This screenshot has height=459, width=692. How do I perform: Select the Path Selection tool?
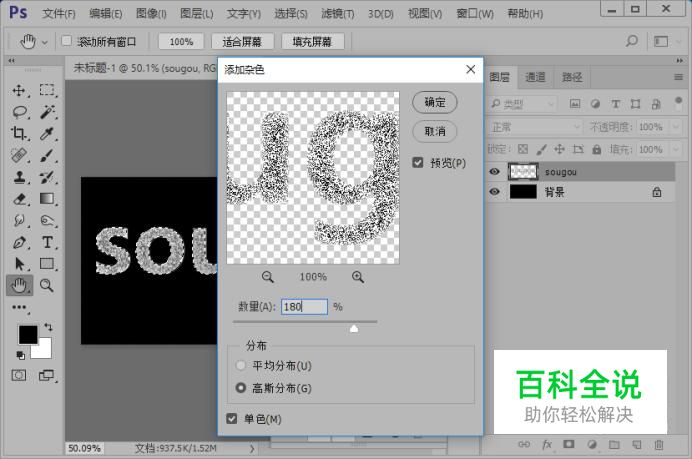tap(19, 264)
